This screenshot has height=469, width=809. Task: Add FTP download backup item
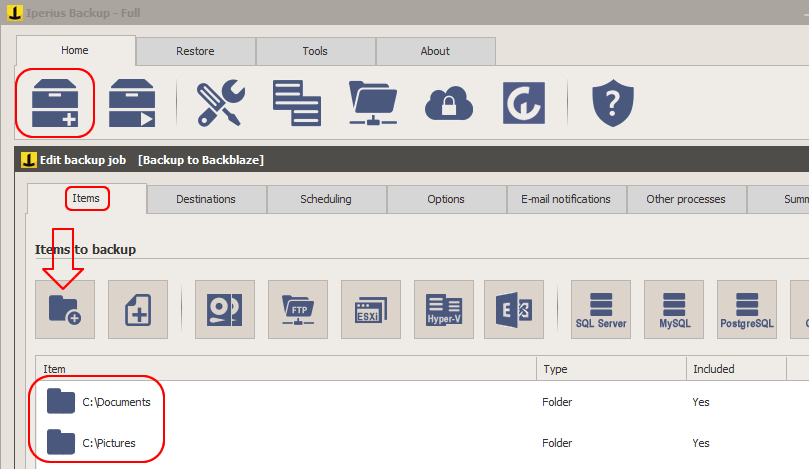(x=298, y=310)
